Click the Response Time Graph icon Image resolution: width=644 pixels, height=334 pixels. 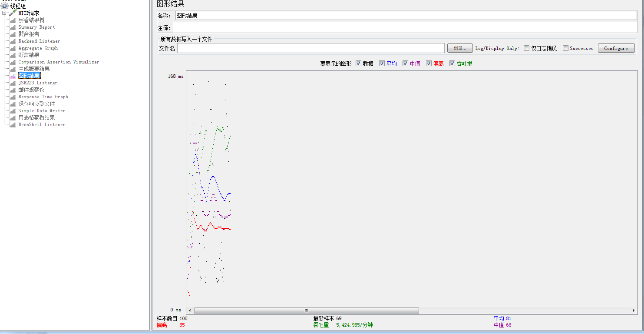[x=13, y=97]
